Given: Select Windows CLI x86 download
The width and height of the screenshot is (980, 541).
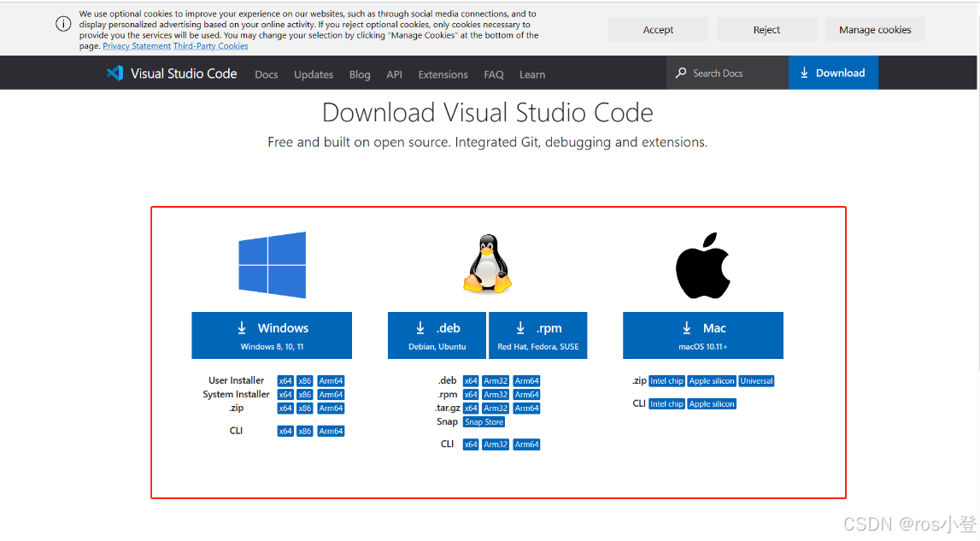Looking at the screenshot, I should click(x=305, y=431).
